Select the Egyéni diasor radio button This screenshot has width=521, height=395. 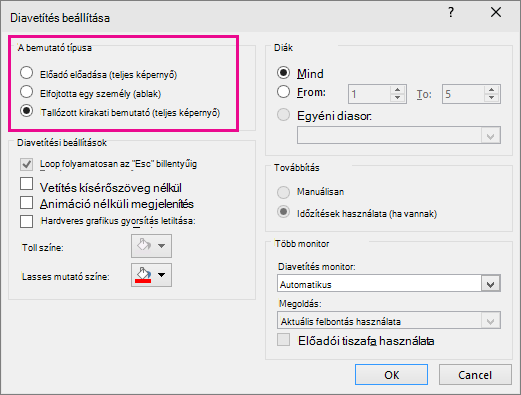283,115
